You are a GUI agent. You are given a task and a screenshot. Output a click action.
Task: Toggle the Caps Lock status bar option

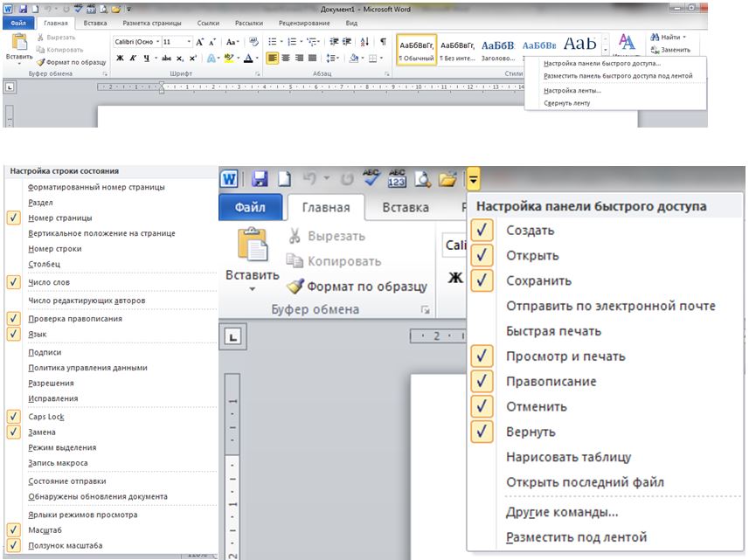(45, 417)
